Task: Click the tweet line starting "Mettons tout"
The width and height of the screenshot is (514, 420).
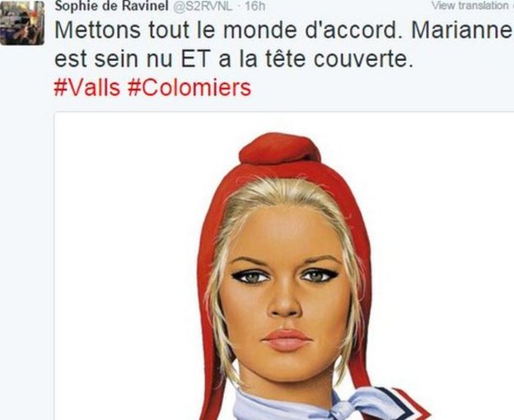Action: [x=283, y=30]
